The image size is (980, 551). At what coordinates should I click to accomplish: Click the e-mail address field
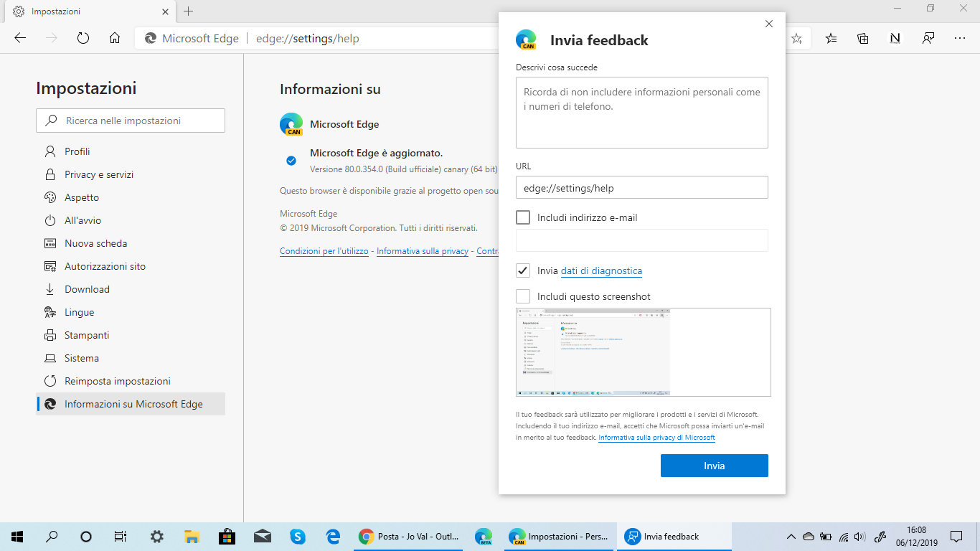(642, 240)
